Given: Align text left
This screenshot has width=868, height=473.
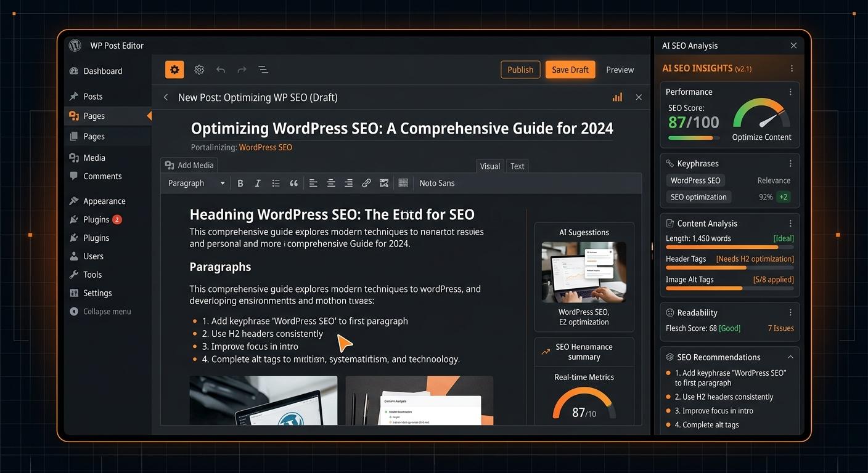Looking at the screenshot, I should pyautogui.click(x=313, y=183).
